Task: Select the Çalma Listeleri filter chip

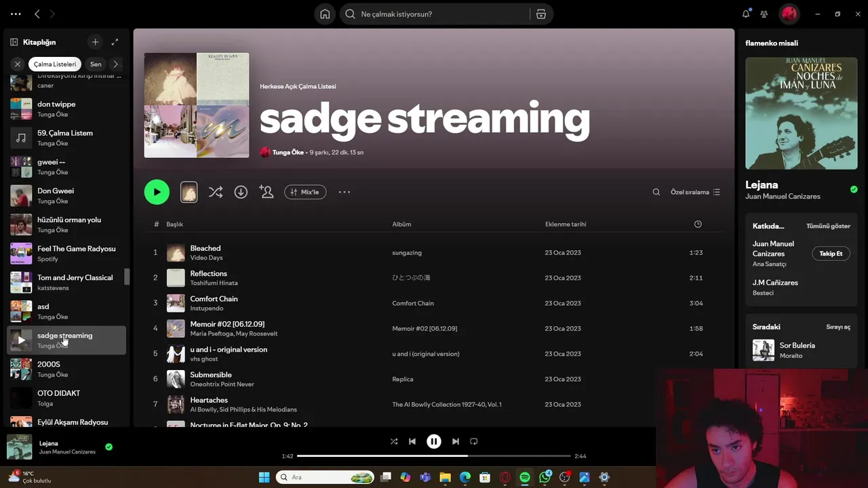Action: click(55, 64)
